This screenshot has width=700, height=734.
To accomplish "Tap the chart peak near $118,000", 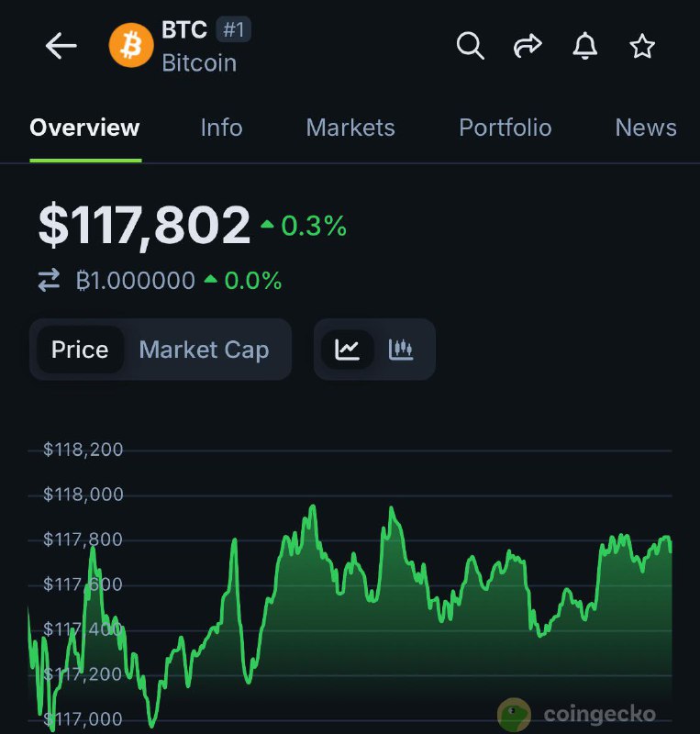I will [313, 506].
